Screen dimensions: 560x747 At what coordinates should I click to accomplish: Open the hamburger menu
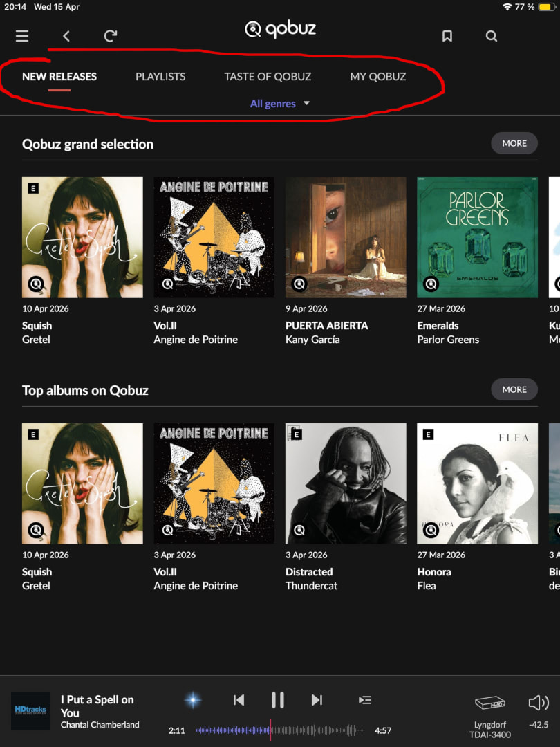pos(22,36)
